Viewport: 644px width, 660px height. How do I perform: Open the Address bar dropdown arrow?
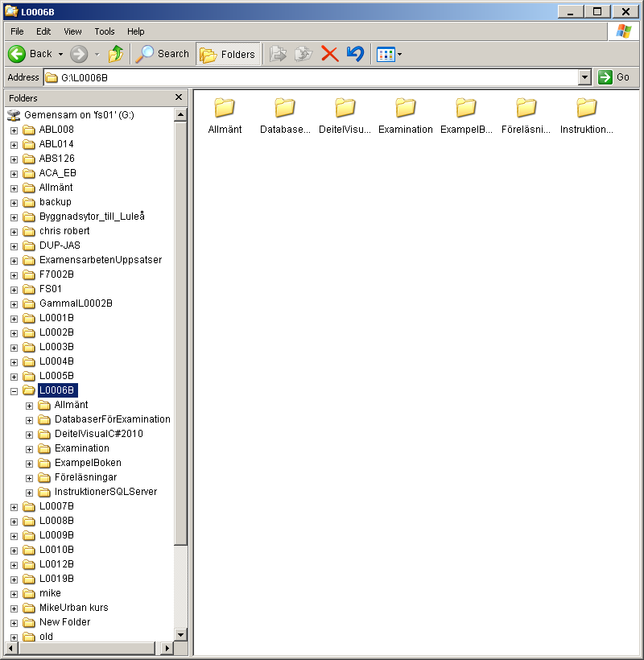584,77
